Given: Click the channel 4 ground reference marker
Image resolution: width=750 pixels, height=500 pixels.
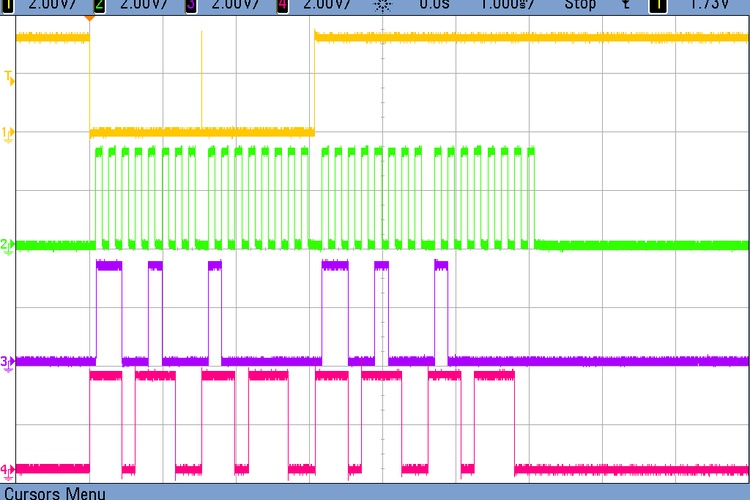Looking at the screenshot, I should (8, 469).
